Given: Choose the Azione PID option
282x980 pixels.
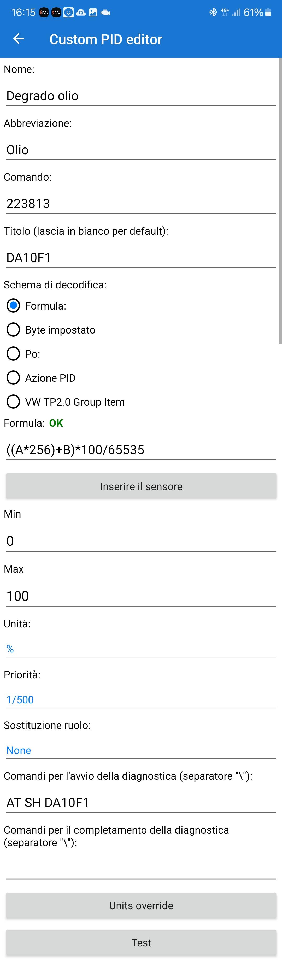Looking at the screenshot, I should tap(13, 378).
